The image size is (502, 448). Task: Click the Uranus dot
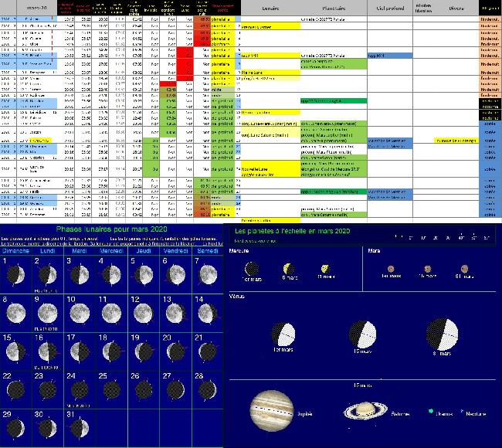(430, 411)
